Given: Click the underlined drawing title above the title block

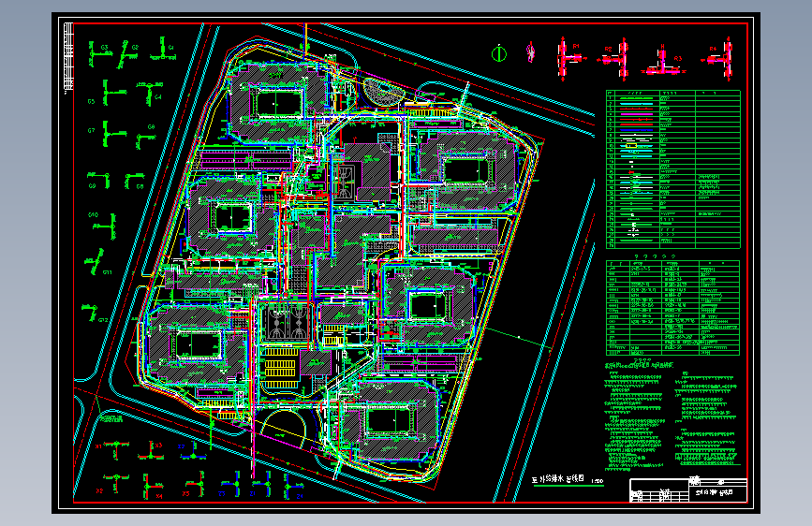Looking at the screenshot, I should coord(568,480).
